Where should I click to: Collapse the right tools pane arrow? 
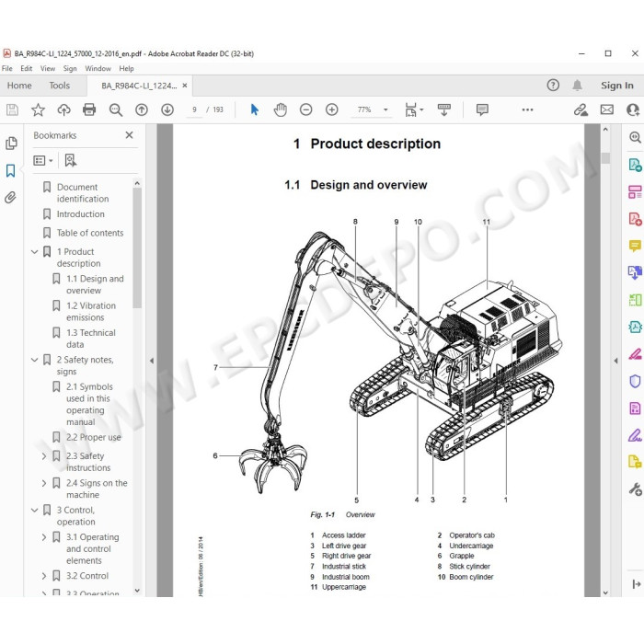(x=615, y=361)
